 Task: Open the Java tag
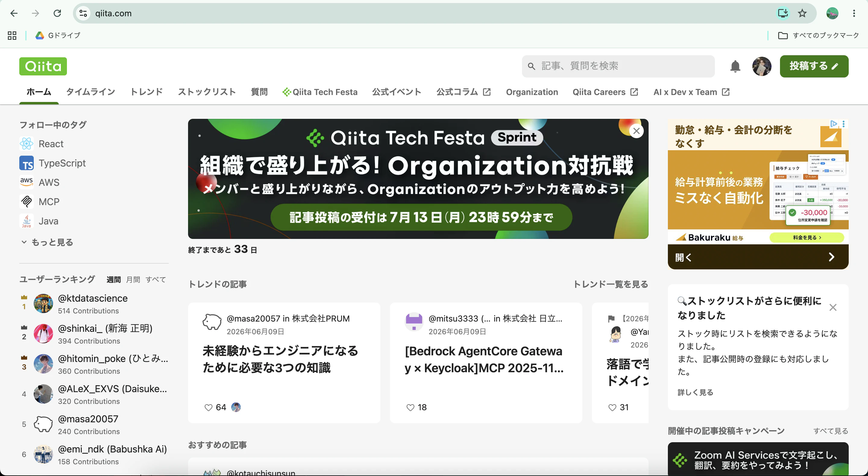pyautogui.click(x=39, y=221)
